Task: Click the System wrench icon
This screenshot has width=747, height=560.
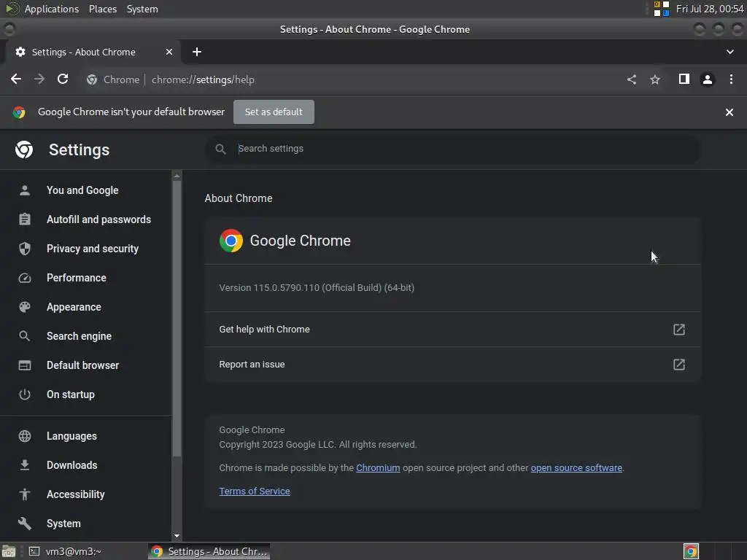Action: 25,524
